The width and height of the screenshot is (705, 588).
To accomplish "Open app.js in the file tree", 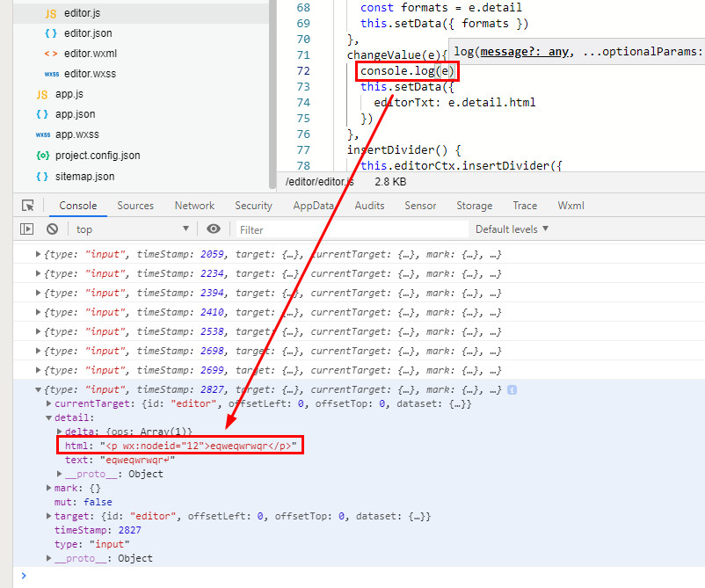I will tap(69, 94).
